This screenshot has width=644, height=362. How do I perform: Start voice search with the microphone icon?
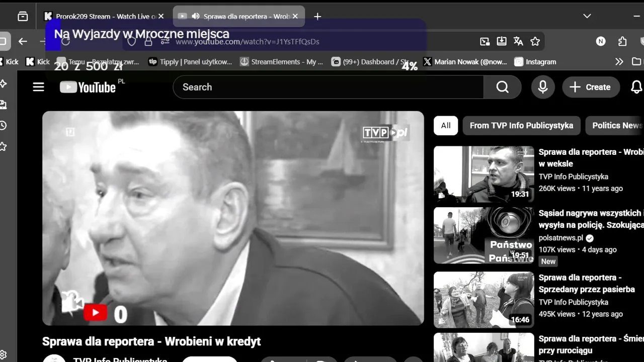[x=543, y=87]
